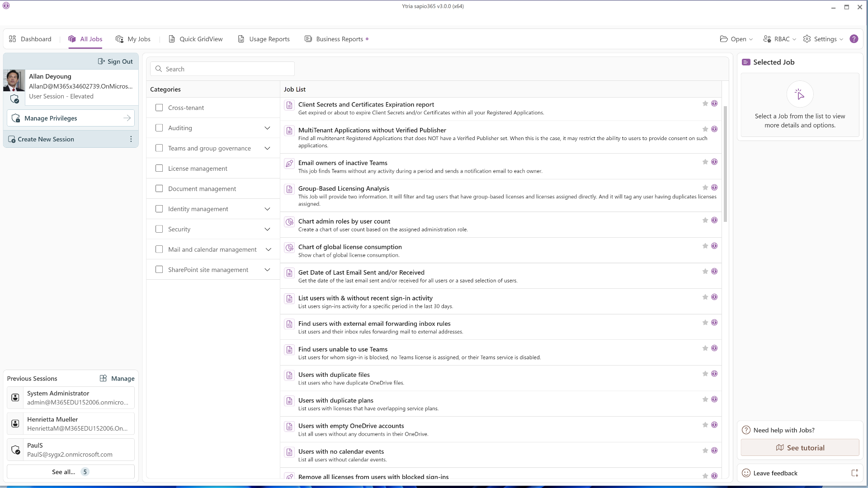Favorite the Email owners of inactive Teams job
Image resolution: width=868 pixels, height=488 pixels.
(705, 162)
